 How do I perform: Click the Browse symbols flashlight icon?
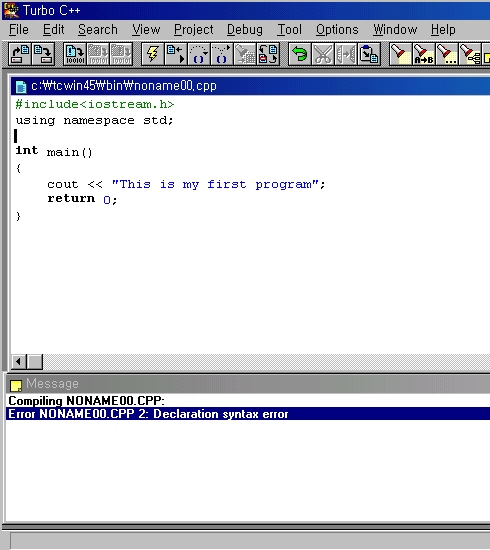[470, 55]
